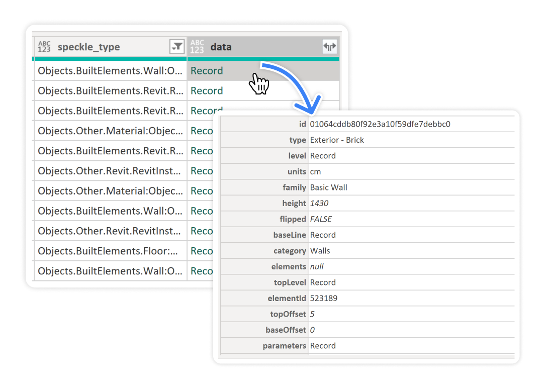Select the category value Walls
This screenshot has height=392, width=544.
coord(320,251)
